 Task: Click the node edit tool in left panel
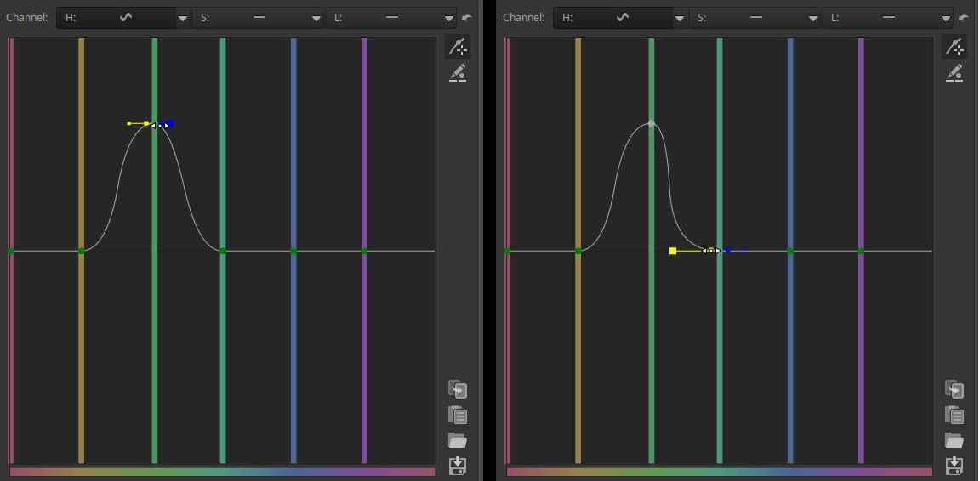click(x=458, y=48)
